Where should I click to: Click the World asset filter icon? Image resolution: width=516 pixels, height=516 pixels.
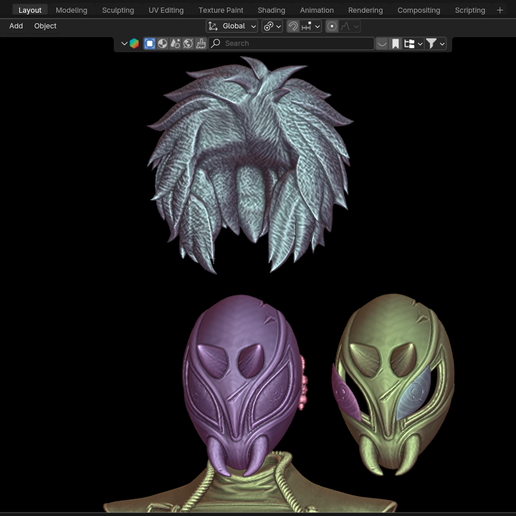[188, 44]
